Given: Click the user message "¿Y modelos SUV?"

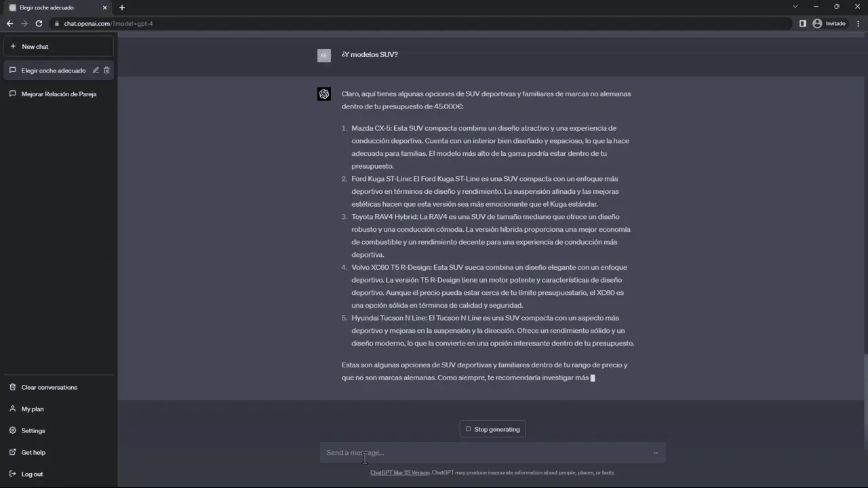Looking at the screenshot, I should [370, 54].
